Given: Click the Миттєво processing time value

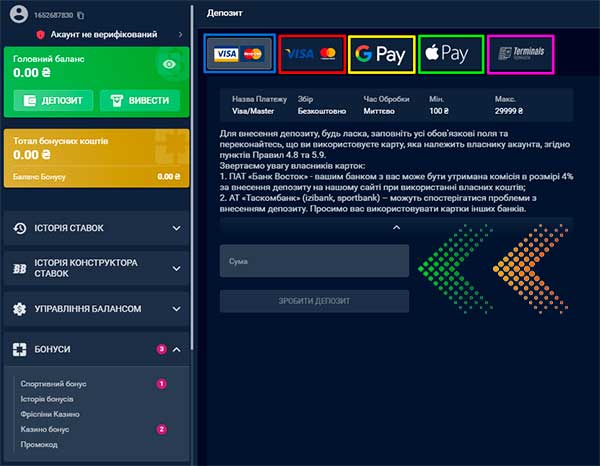Looking at the screenshot, I should pos(379,111).
